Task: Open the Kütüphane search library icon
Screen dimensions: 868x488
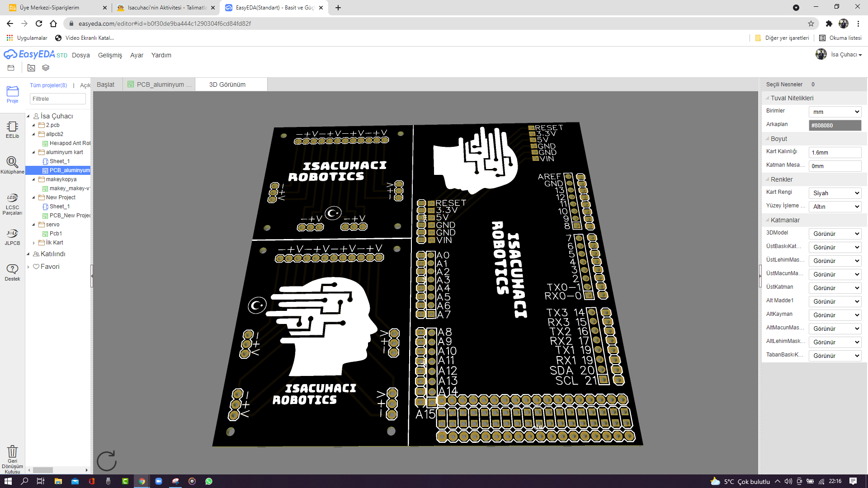Action: pos(12,164)
